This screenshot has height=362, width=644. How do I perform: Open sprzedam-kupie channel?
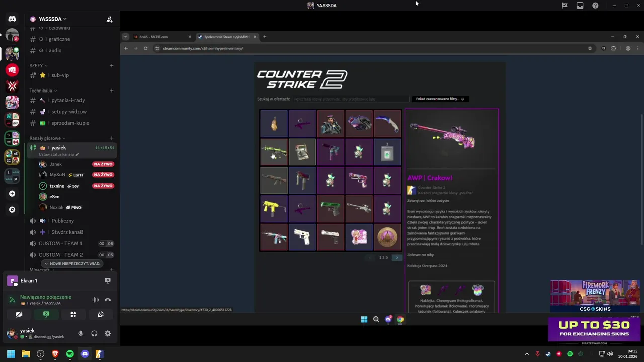tap(71, 123)
